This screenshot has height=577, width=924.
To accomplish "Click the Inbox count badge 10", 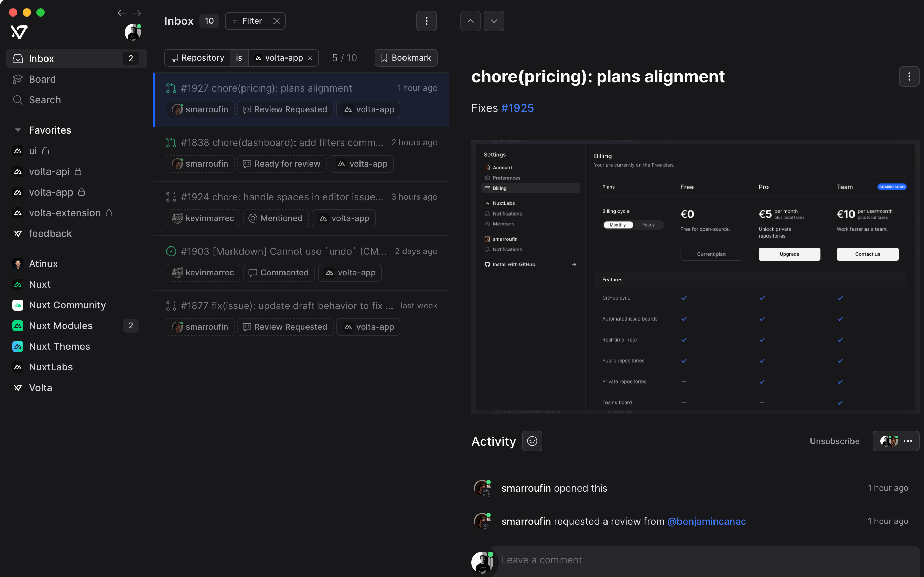I will (x=209, y=21).
